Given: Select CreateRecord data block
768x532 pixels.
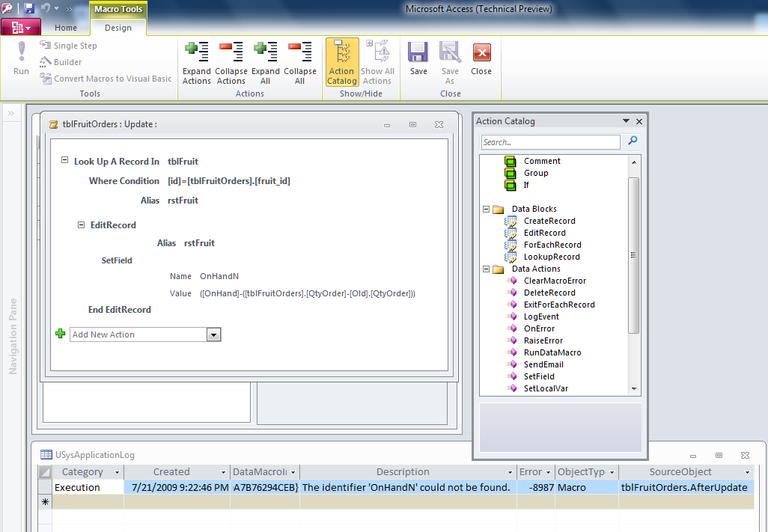Looking at the screenshot, I should [x=549, y=221].
